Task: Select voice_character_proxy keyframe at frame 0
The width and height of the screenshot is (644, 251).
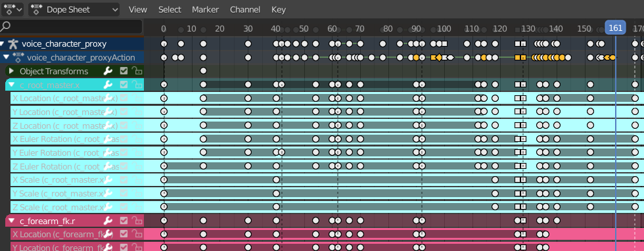Action: (x=164, y=44)
